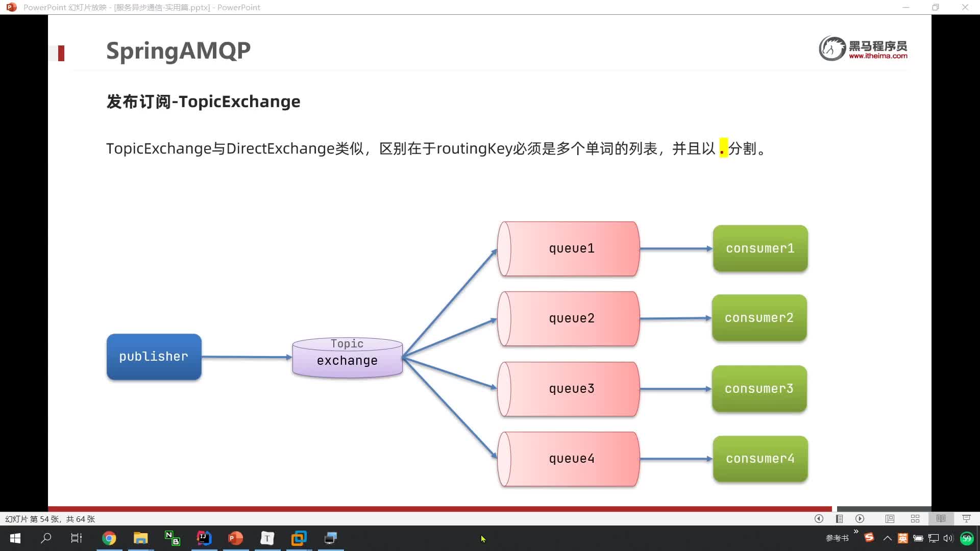Click the queue2 shape
Viewport: 980px width, 551px height.
568,319
